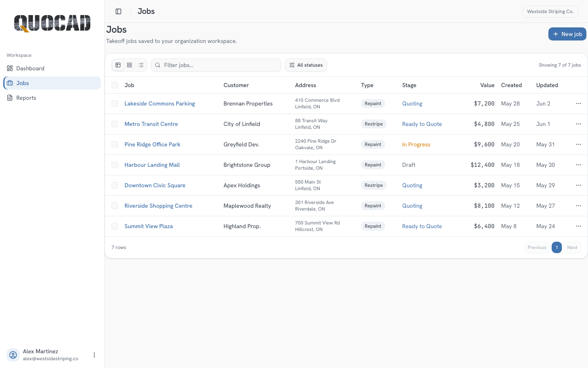Check the Summit View Plaza row
The width and height of the screenshot is (588, 368).
(115, 226)
